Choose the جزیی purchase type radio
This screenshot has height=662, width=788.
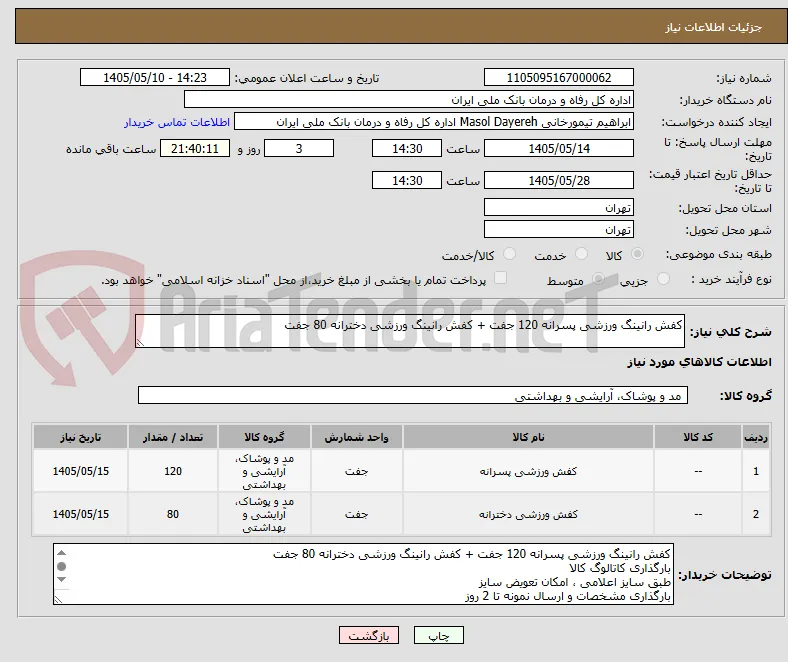(x=663, y=278)
